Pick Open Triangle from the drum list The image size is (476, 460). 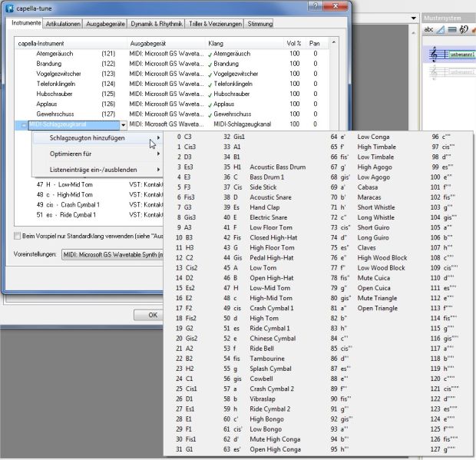[378, 308]
